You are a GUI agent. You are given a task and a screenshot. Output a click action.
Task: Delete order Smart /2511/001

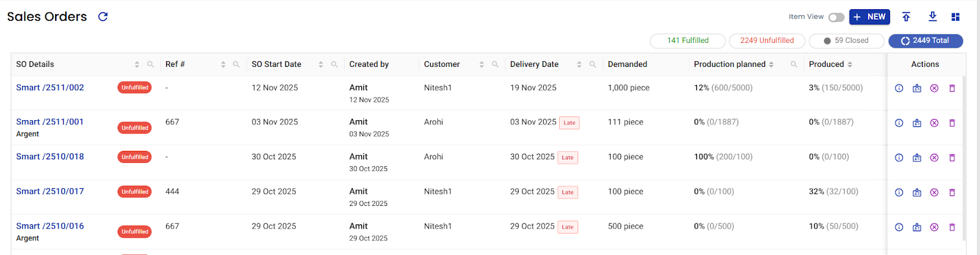952,123
